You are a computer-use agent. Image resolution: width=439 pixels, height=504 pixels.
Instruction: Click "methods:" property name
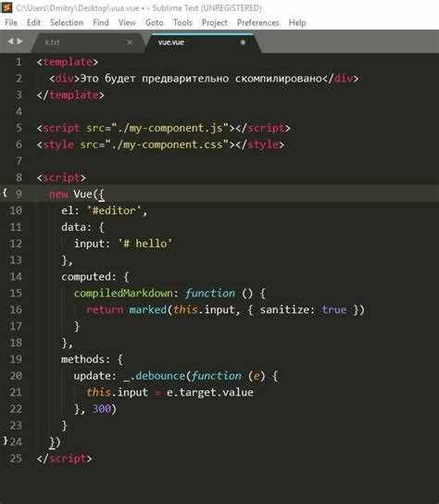click(x=85, y=359)
